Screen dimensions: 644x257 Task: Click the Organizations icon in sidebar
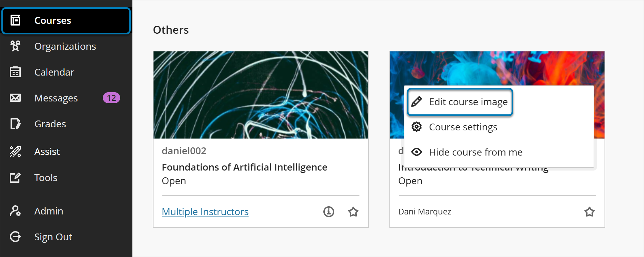15,46
